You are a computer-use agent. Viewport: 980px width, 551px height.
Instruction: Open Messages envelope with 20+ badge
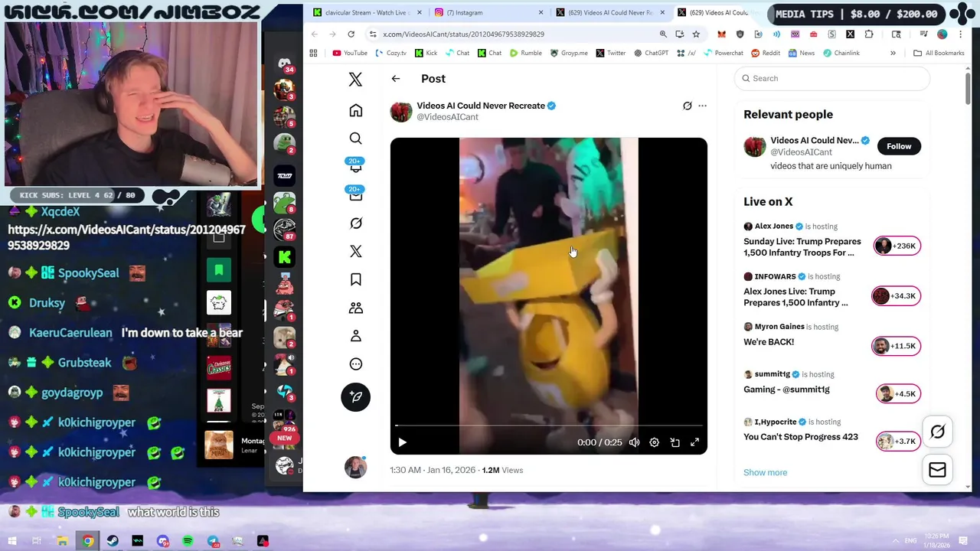point(355,194)
